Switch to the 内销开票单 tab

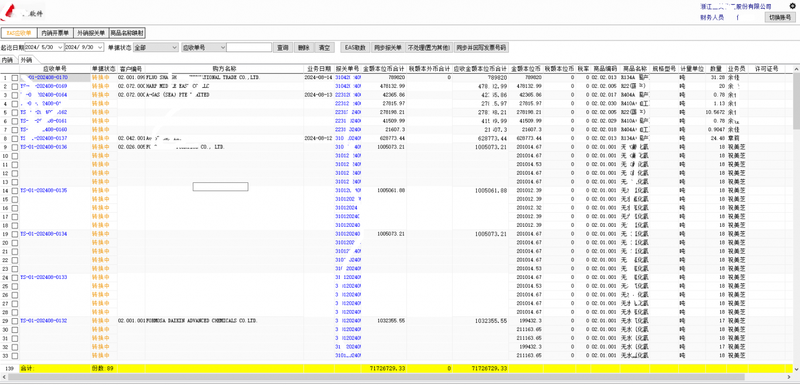click(x=55, y=33)
